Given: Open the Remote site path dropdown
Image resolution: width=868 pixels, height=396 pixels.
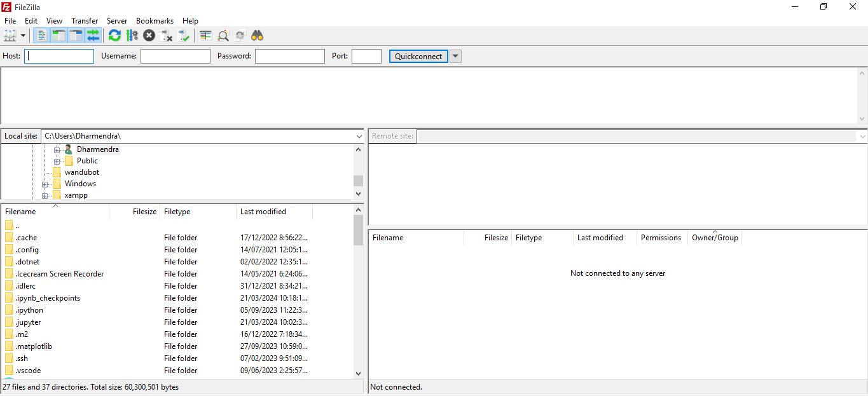Looking at the screenshot, I should [x=862, y=136].
